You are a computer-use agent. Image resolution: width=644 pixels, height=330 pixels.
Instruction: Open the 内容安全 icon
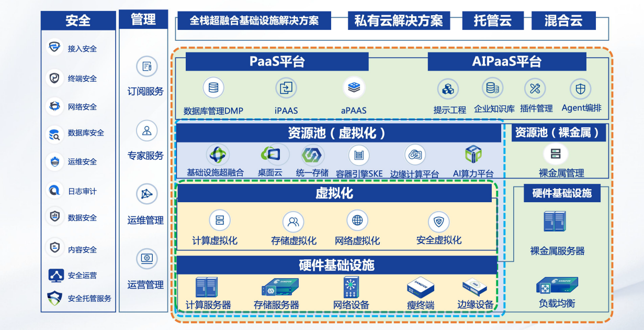54,247
